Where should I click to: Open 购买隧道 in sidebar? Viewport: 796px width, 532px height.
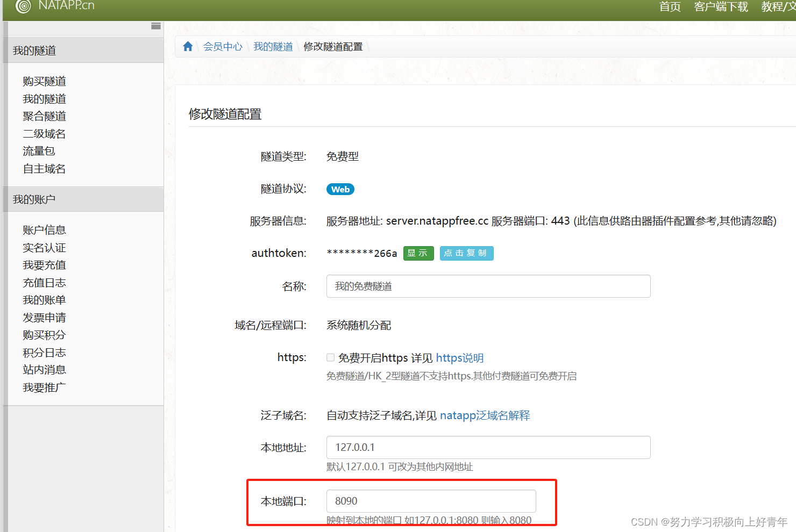coord(45,81)
